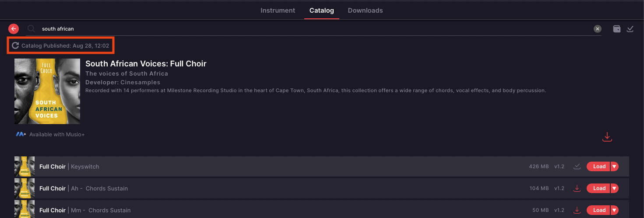Load the Ah - Chords Sustain patch
The width and height of the screenshot is (644, 218).
click(598, 188)
